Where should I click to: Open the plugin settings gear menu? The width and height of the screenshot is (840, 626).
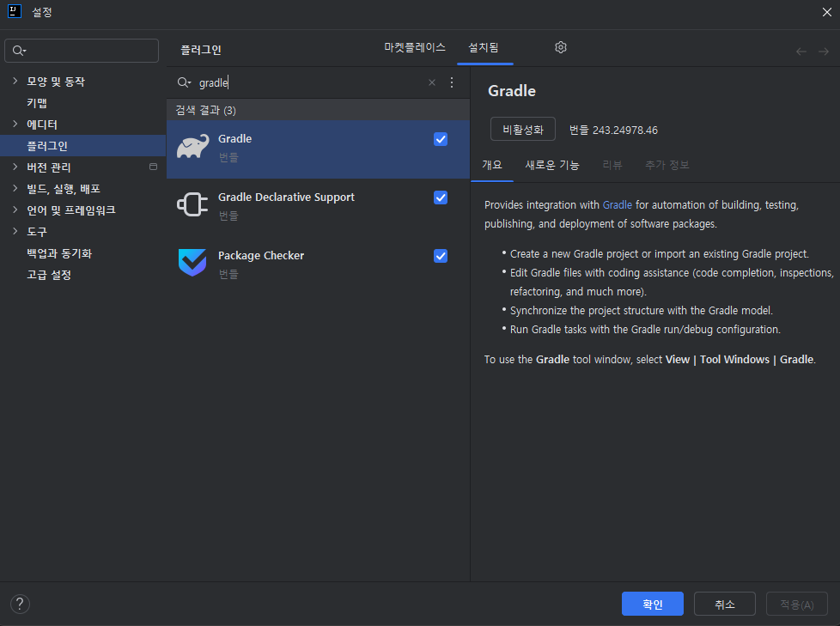tap(560, 48)
